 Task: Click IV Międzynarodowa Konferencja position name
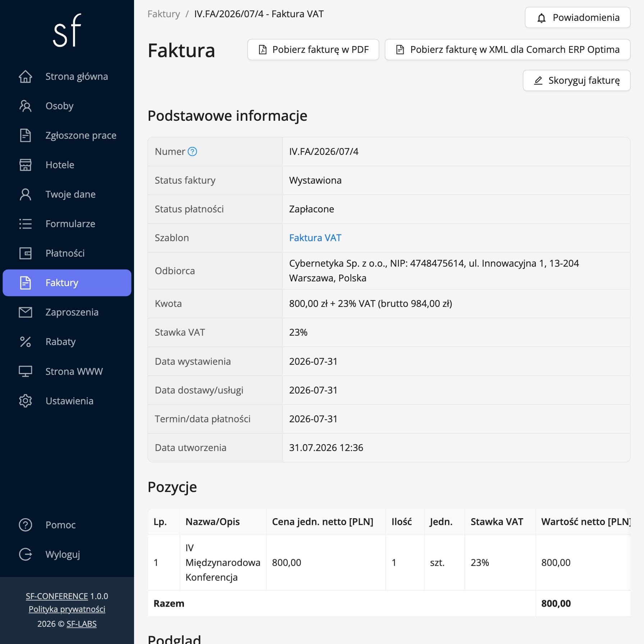(x=223, y=563)
